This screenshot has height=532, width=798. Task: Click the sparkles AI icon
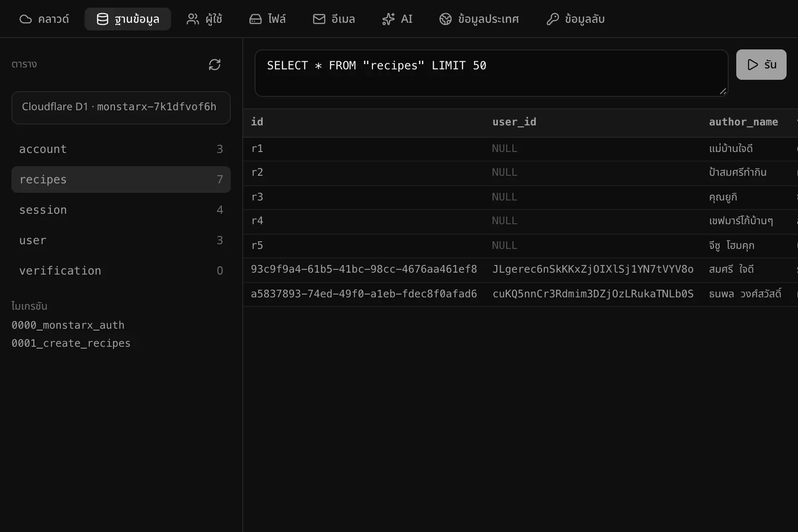pos(389,19)
